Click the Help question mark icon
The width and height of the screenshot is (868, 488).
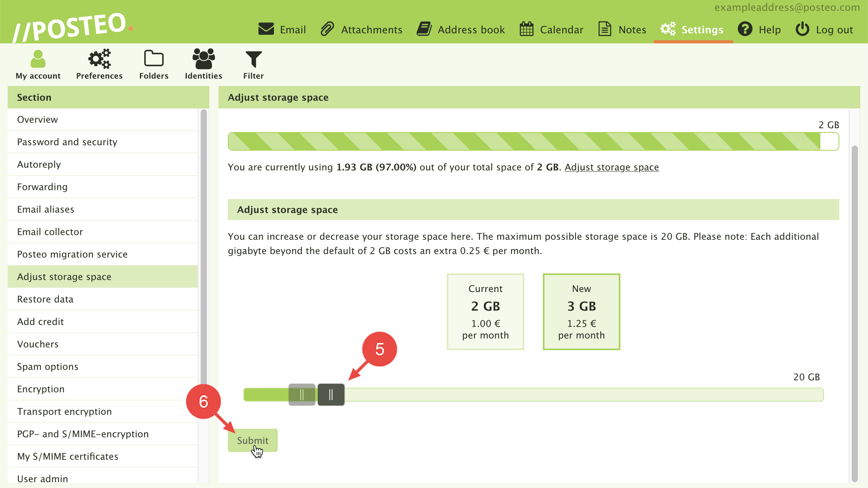[x=745, y=29]
